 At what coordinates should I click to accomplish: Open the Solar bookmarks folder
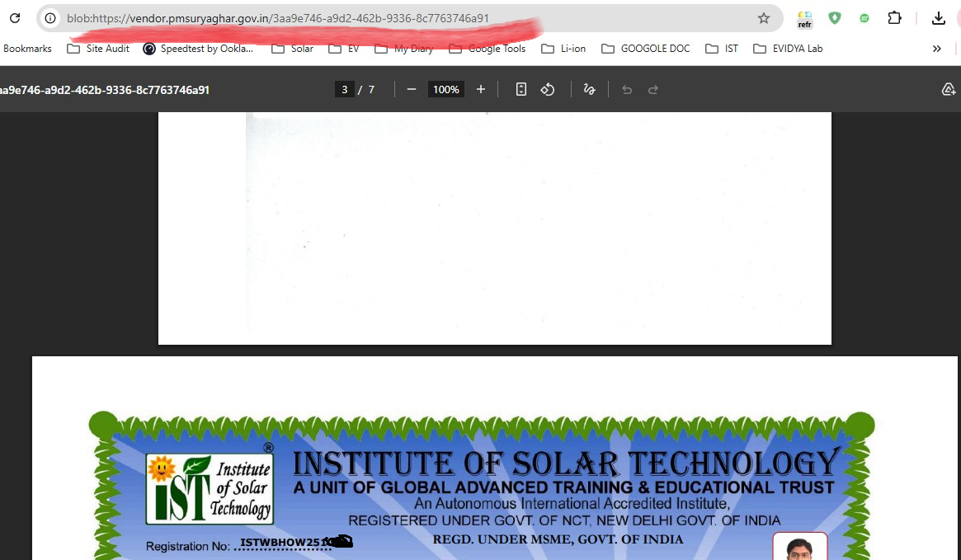coord(292,49)
